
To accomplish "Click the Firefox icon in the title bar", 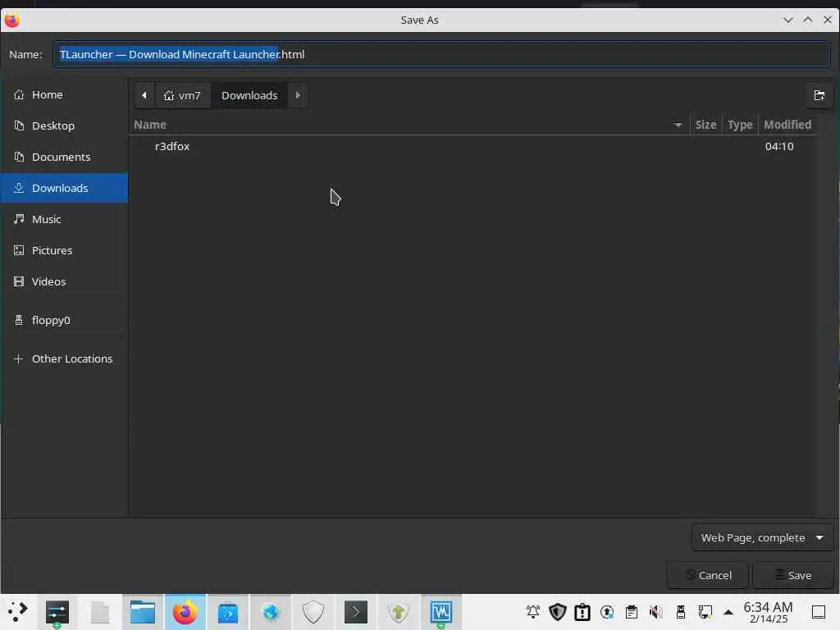I will (x=11, y=21).
